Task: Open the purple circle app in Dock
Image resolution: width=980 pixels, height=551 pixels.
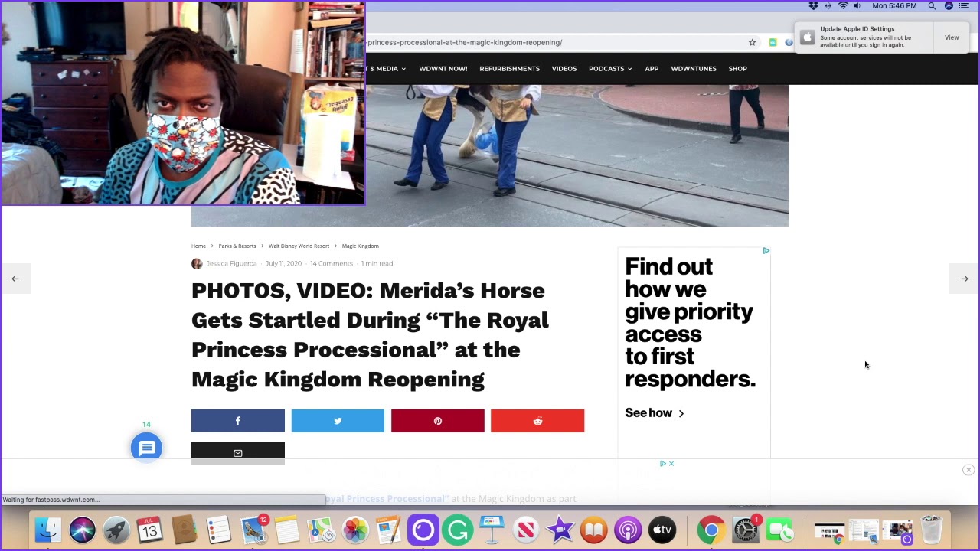Action: [x=423, y=530]
